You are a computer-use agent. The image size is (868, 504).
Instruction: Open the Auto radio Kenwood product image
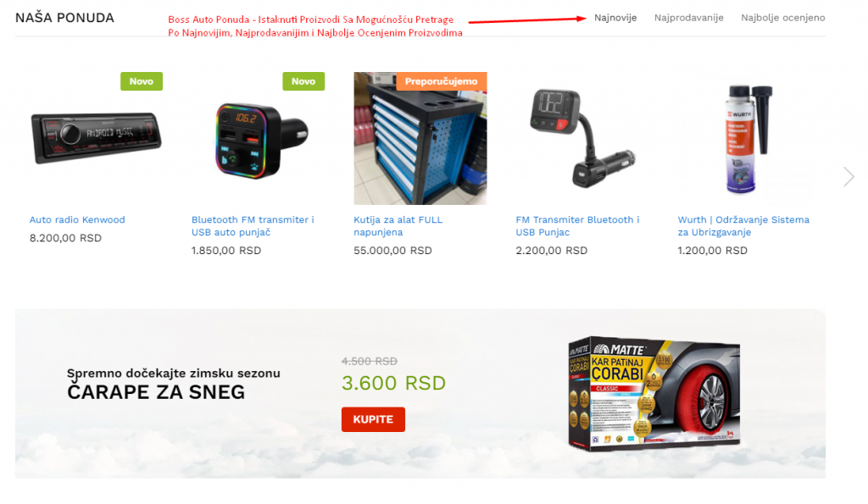click(x=97, y=138)
